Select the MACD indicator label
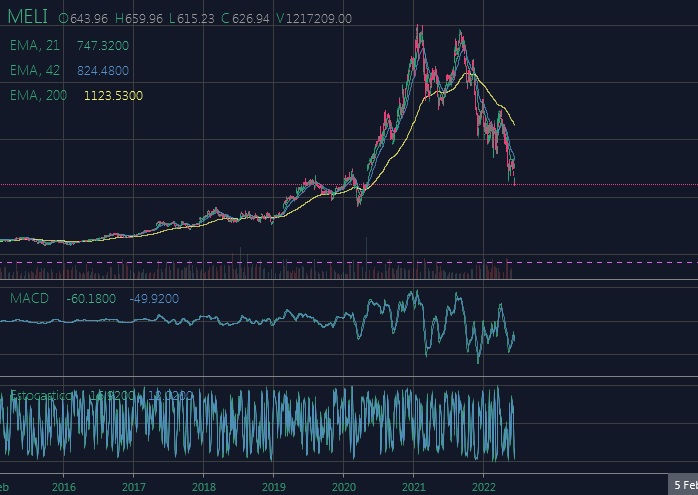This screenshot has width=698, height=495. click(29, 298)
